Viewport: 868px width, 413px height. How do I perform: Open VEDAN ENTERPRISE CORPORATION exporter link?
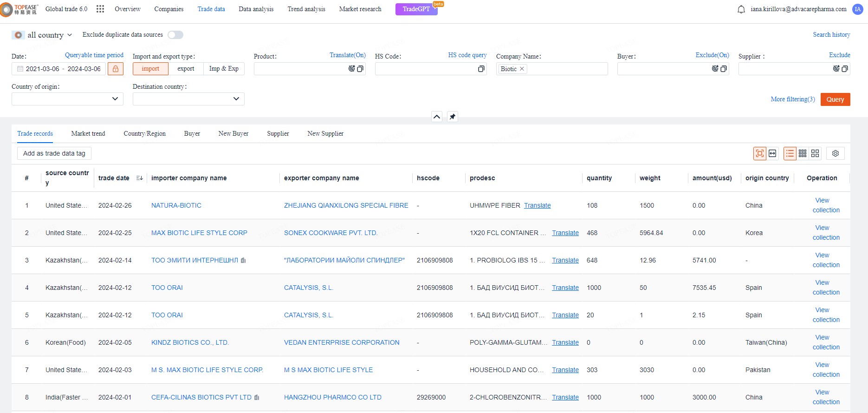coord(342,342)
